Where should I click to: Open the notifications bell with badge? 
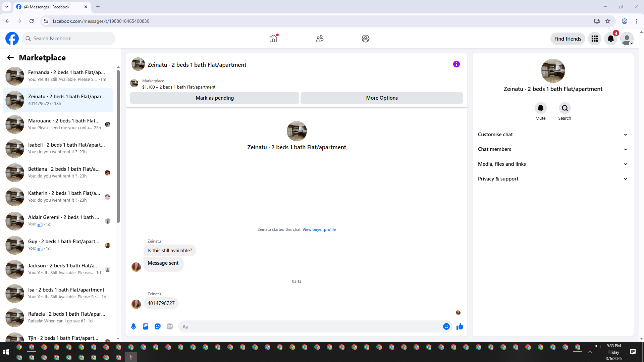click(x=611, y=39)
